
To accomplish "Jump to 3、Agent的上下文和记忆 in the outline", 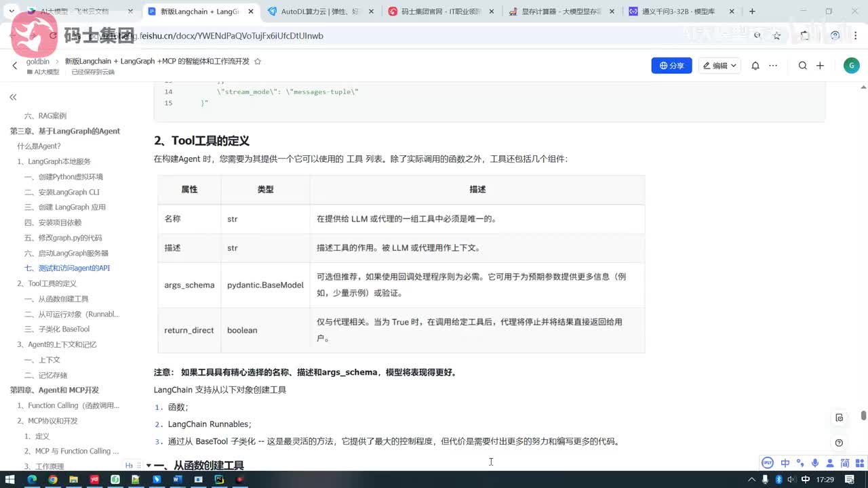I will 57,344.
